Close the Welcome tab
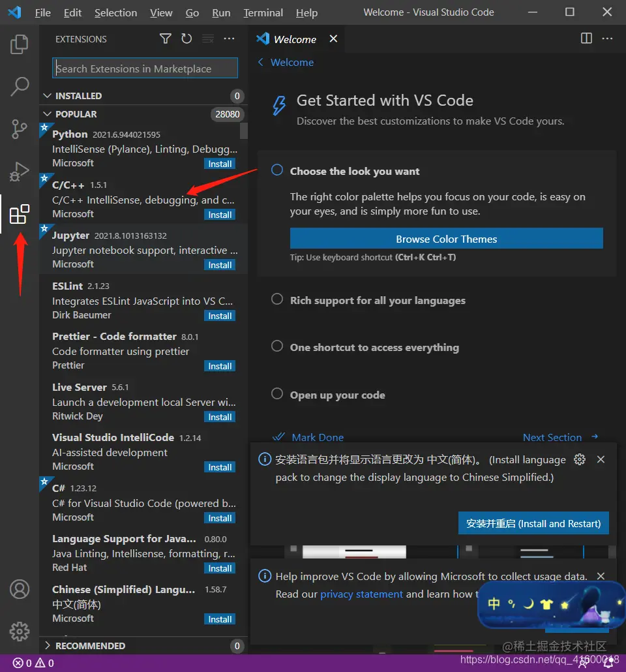Screen dimensions: 626x672 [333, 38]
